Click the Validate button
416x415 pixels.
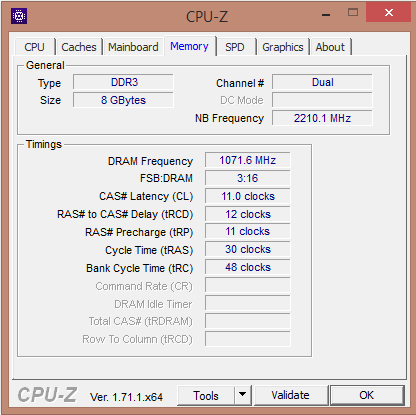[x=290, y=395]
